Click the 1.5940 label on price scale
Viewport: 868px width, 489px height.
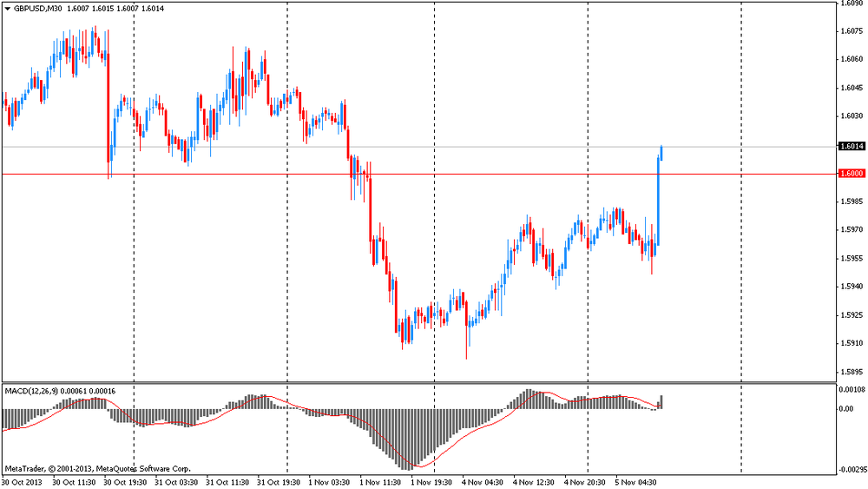(851, 286)
